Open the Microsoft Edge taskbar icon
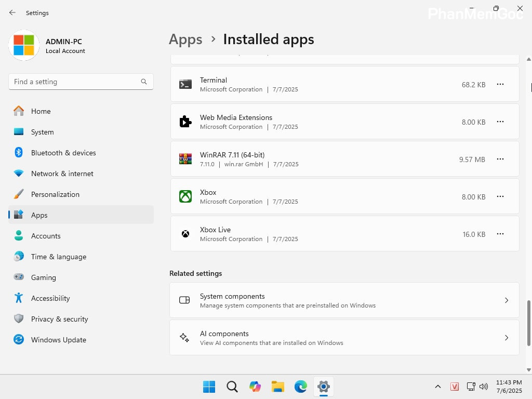532x399 pixels. point(300,387)
